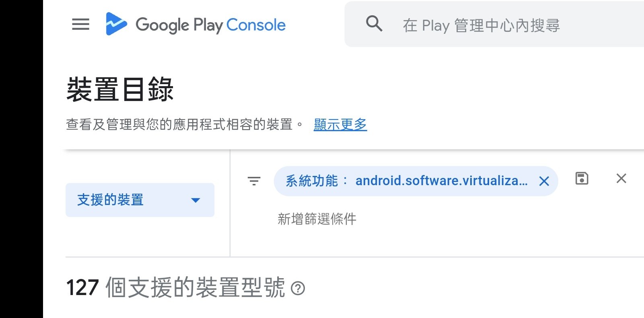The height and width of the screenshot is (318, 644).
Task: Click the Google Play Console logo icon
Action: click(116, 24)
